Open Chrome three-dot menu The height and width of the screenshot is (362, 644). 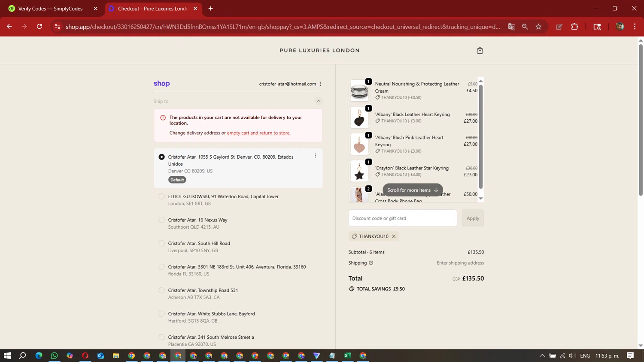click(635, 27)
